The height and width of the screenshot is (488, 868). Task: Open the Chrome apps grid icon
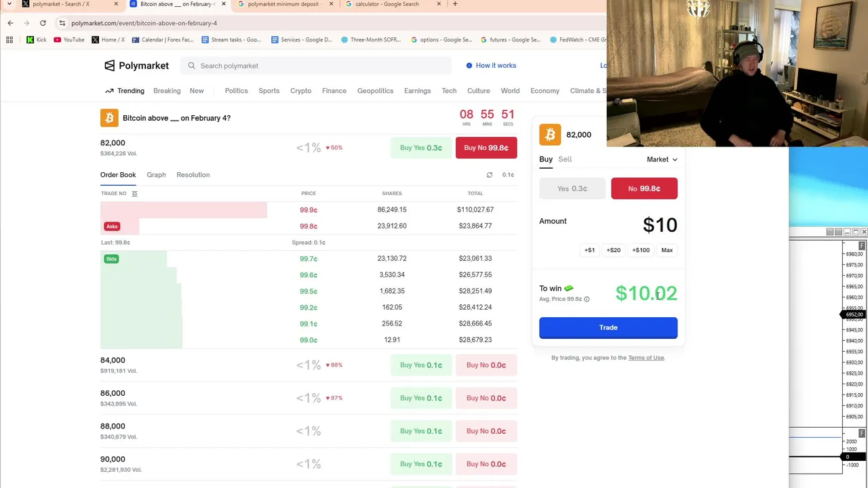click(9, 40)
